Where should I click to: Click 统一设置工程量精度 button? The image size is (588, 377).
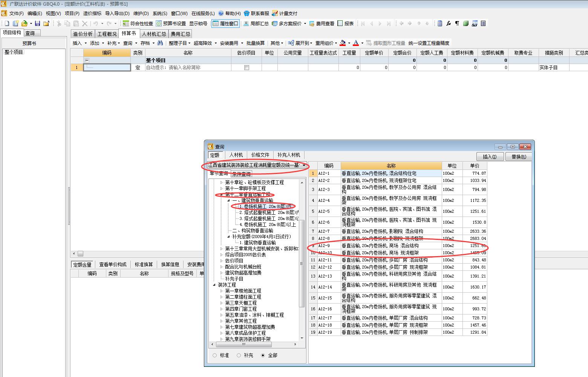click(429, 43)
